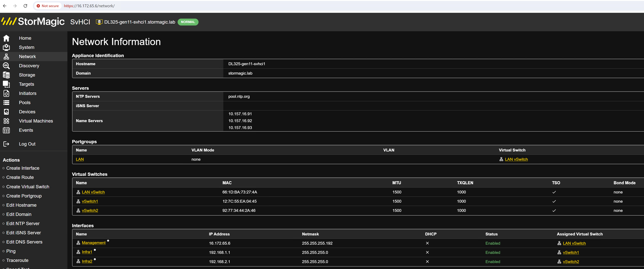Click the Storage disks icon
Screen dimensions: 644x269
[6, 75]
